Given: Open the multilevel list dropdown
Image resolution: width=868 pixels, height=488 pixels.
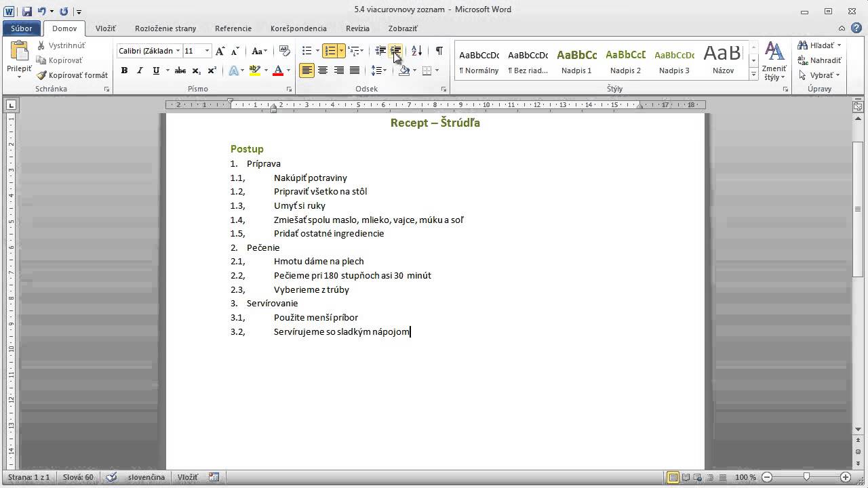Looking at the screenshot, I should click(x=357, y=51).
